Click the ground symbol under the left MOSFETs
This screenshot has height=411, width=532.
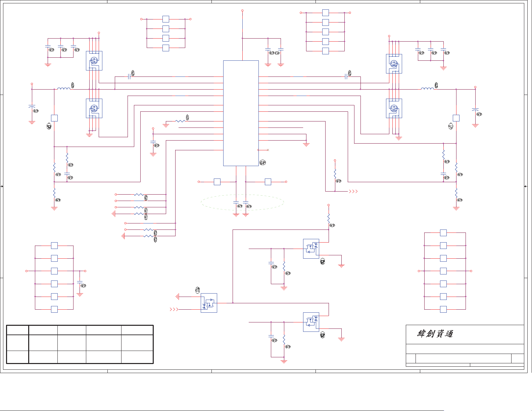(x=89, y=135)
